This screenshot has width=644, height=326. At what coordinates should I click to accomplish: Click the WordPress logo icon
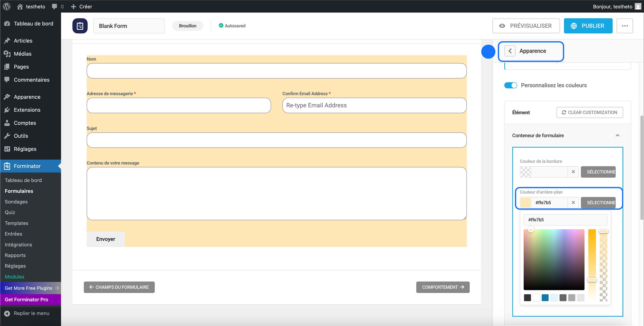[6, 6]
